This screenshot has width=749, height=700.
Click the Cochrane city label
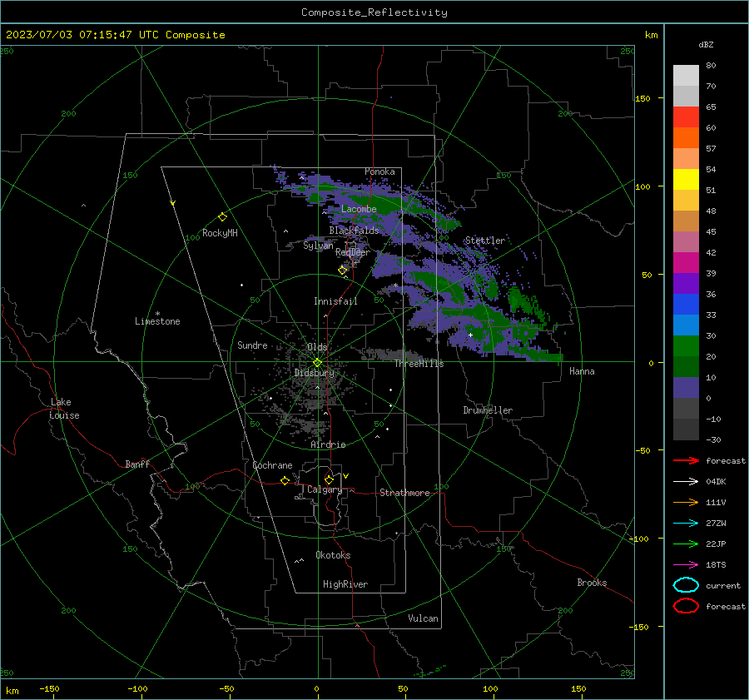click(272, 465)
